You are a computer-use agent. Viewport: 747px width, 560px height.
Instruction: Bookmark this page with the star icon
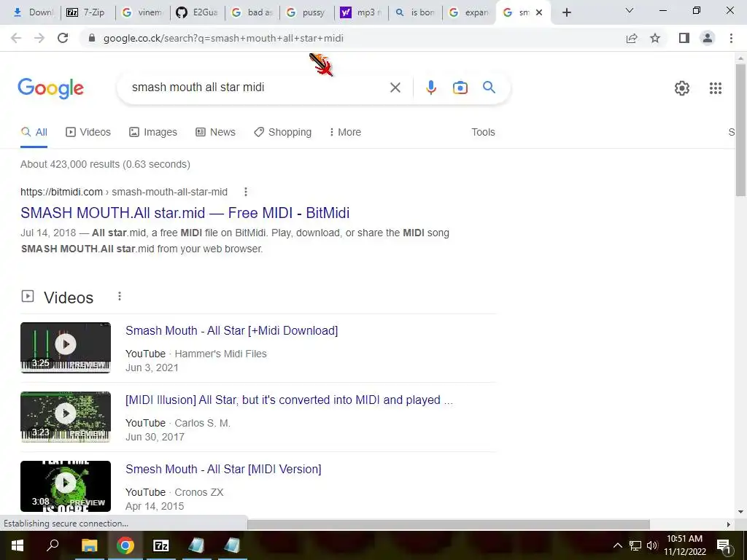656,38
